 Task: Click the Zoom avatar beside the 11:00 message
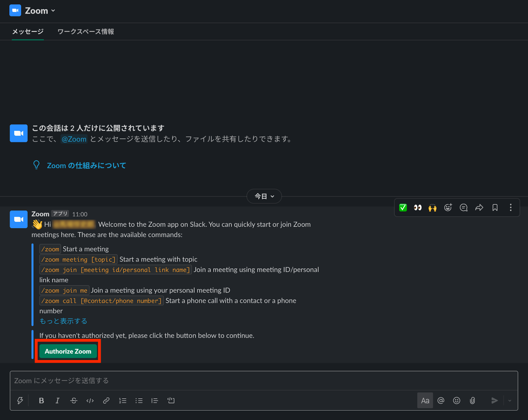[x=18, y=219]
